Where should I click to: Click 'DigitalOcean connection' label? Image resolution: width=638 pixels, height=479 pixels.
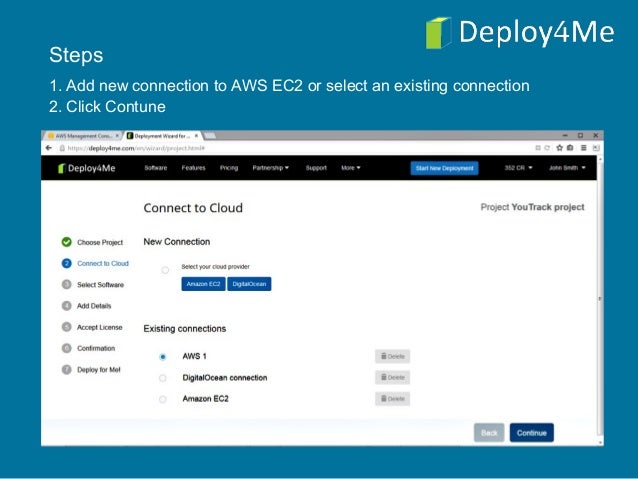coord(225,378)
